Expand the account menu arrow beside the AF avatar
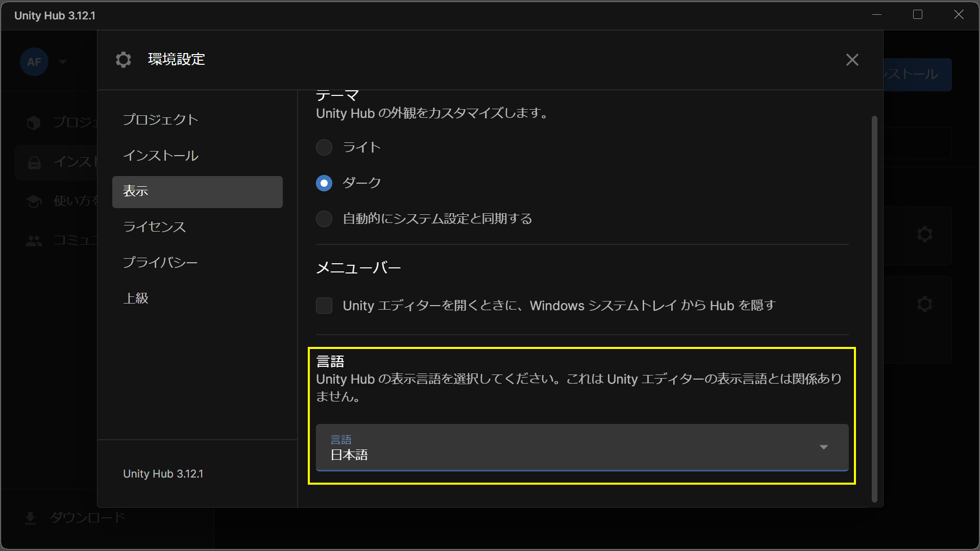Screen dimensions: 980x551 click(63, 62)
